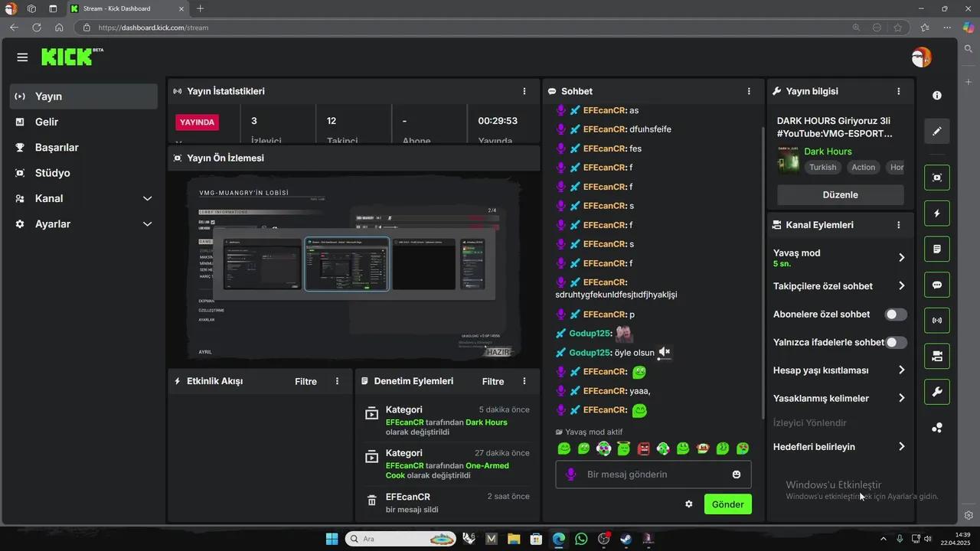Click the Turkish tag chip
This screenshot has width=980, height=551.
tap(823, 168)
